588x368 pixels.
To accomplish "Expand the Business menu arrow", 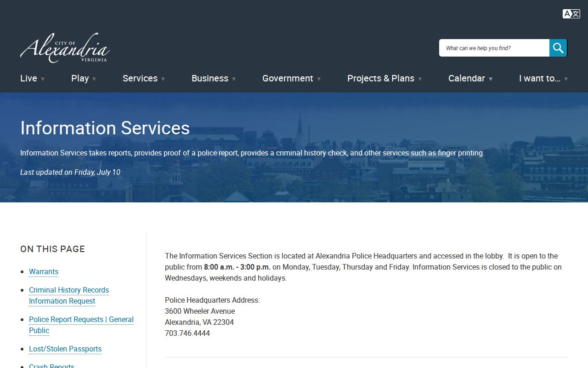I will coord(234,79).
